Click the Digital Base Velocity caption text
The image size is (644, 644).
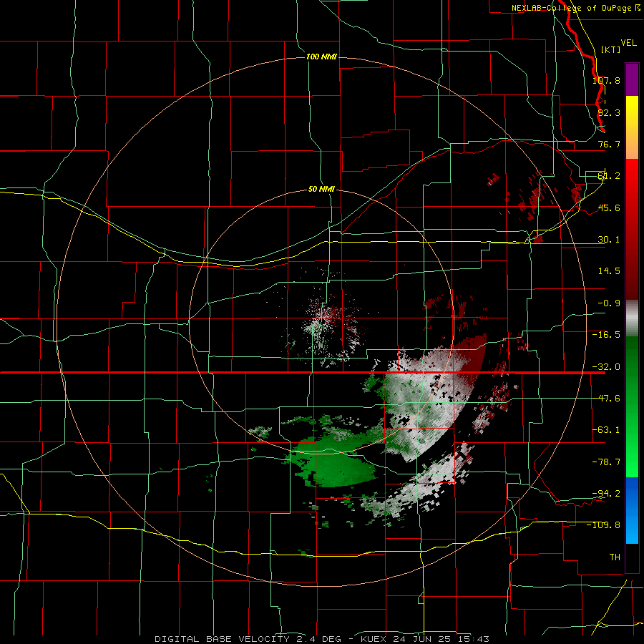[321, 639]
